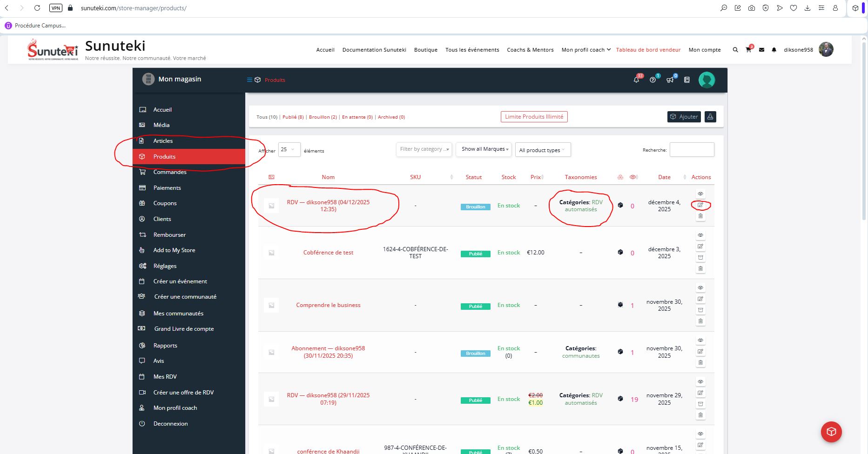The width and height of the screenshot is (868, 454).
Task: Click the red floating cube button
Action: coord(831,432)
